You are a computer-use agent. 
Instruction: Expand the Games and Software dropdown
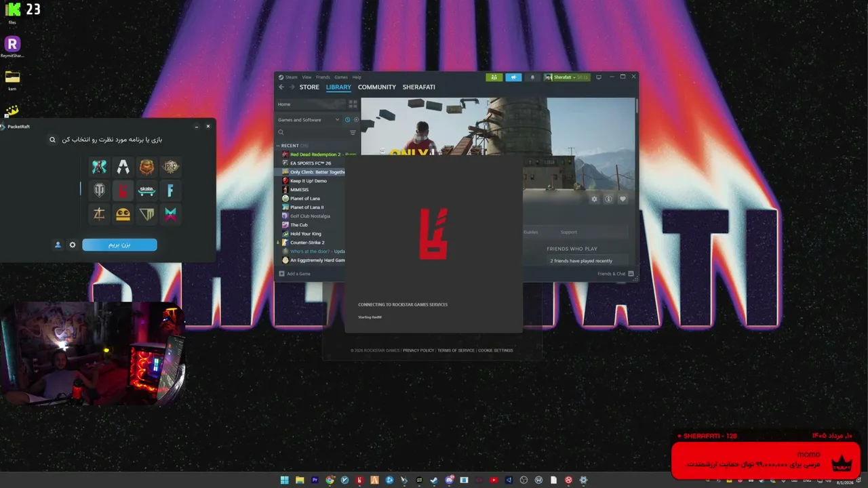309,120
